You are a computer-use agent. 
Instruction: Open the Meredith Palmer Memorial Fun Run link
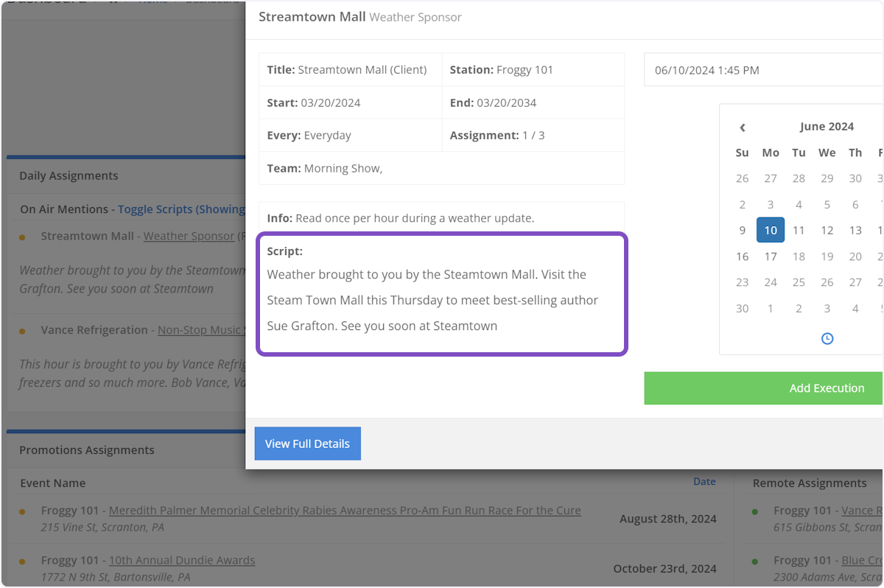click(345, 510)
